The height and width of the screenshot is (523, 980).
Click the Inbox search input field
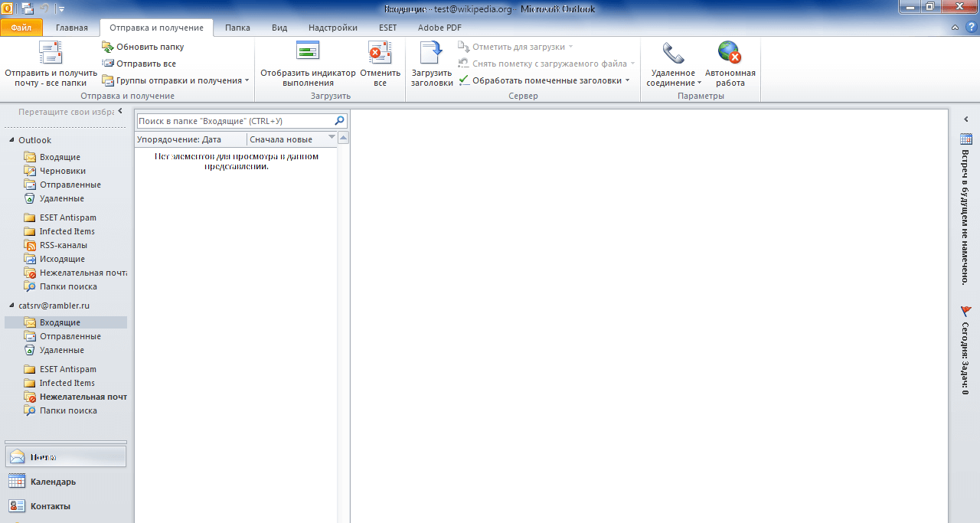point(234,121)
